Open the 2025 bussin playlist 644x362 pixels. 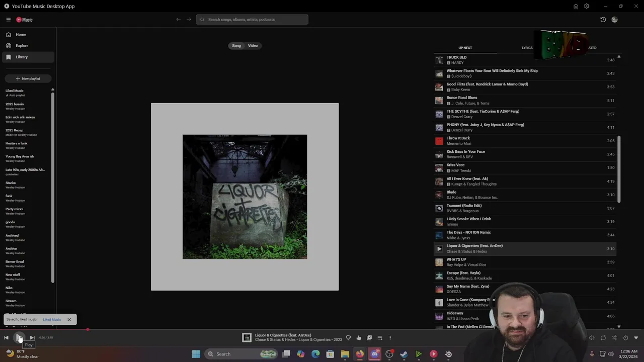click(x=26, y=106)
